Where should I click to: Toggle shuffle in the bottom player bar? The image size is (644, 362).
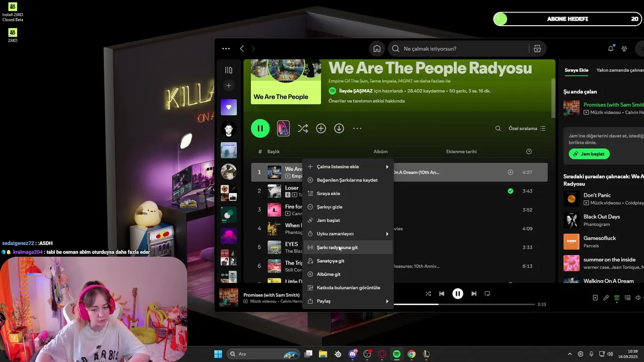click(x=428, y=294)
